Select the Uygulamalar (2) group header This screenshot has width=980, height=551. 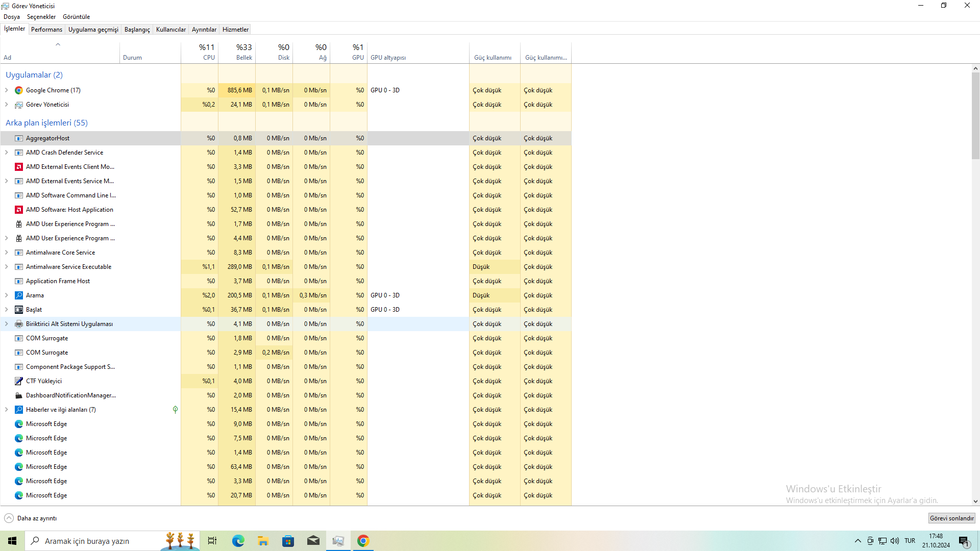(x=34, y=75)
